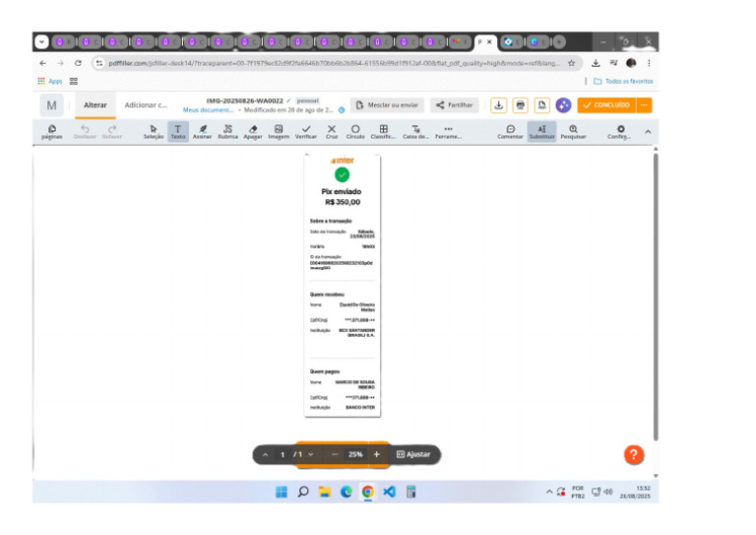The width and height of the screenshot is (756, 535).
Task: Click the Mesclar ou enviar button
Action: (x=387, y=105)
